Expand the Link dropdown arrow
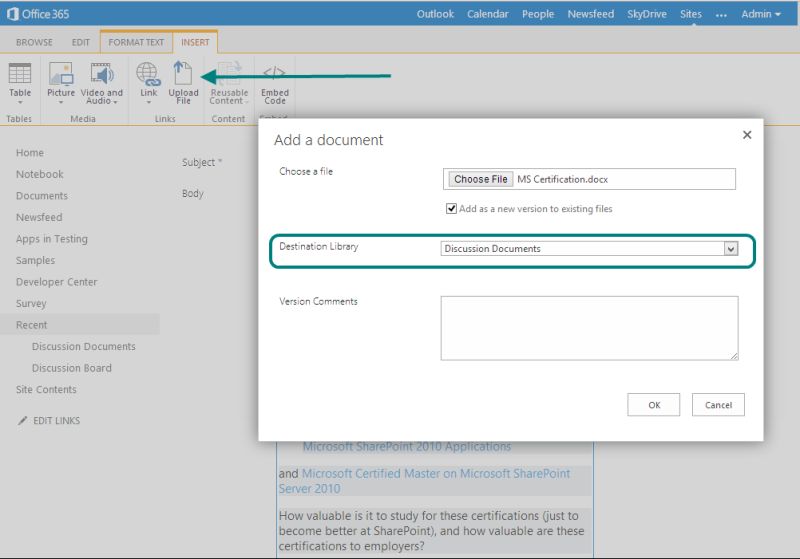800x559 pixels. coord(148,103)
